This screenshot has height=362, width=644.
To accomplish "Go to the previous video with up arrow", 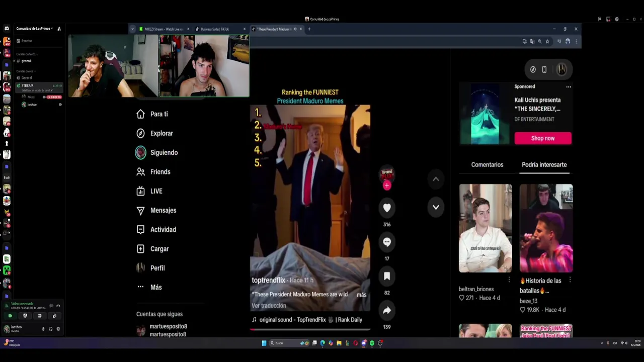I will pyautogui.click(x=436, y=179).
